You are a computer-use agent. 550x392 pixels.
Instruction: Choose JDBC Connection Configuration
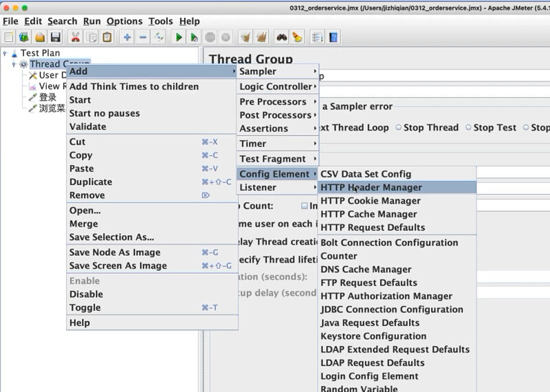[x=397, y=309]
